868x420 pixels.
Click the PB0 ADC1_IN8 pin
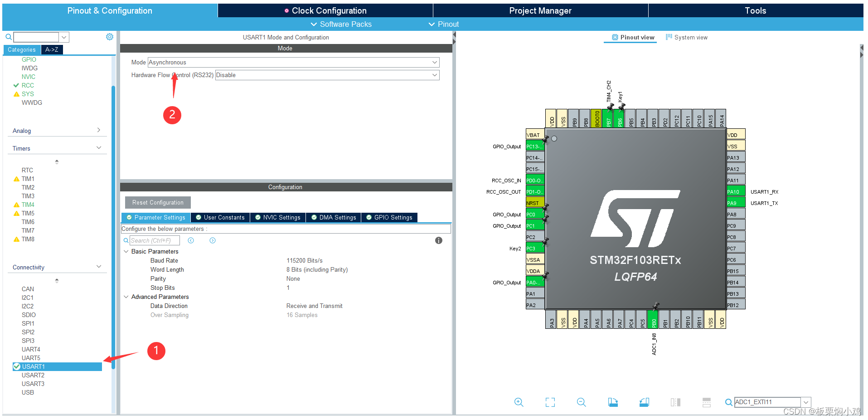click(x=653, y=319)
